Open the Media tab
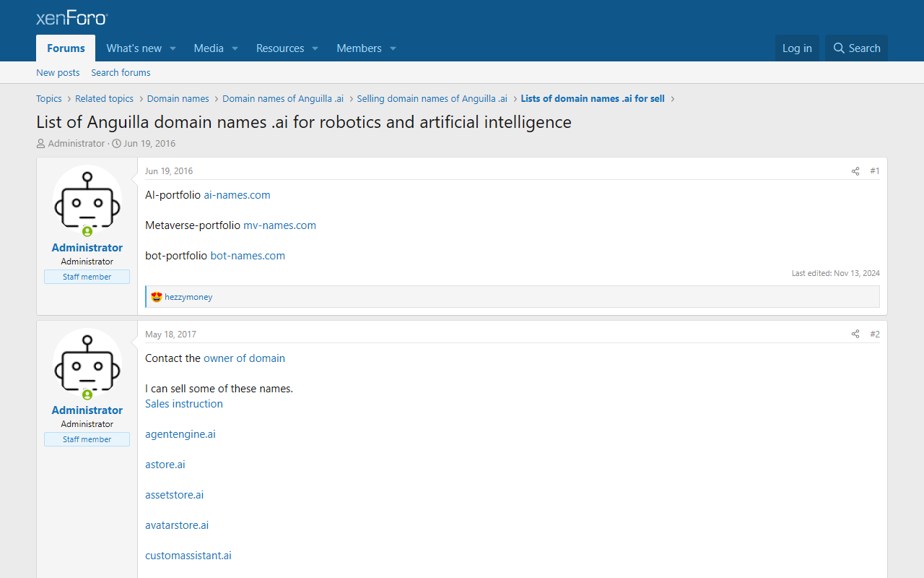Screen dimensions: 924x578 [x=209, y=48]
